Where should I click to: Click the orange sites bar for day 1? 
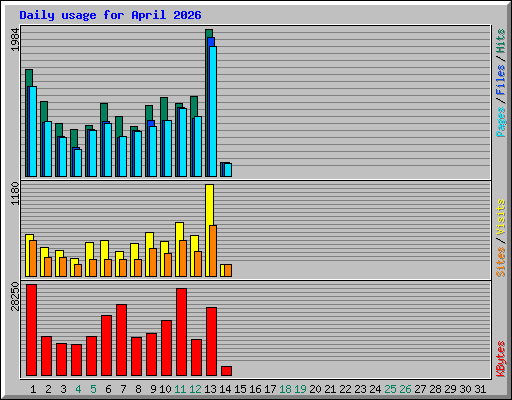[x=33, y=258]
